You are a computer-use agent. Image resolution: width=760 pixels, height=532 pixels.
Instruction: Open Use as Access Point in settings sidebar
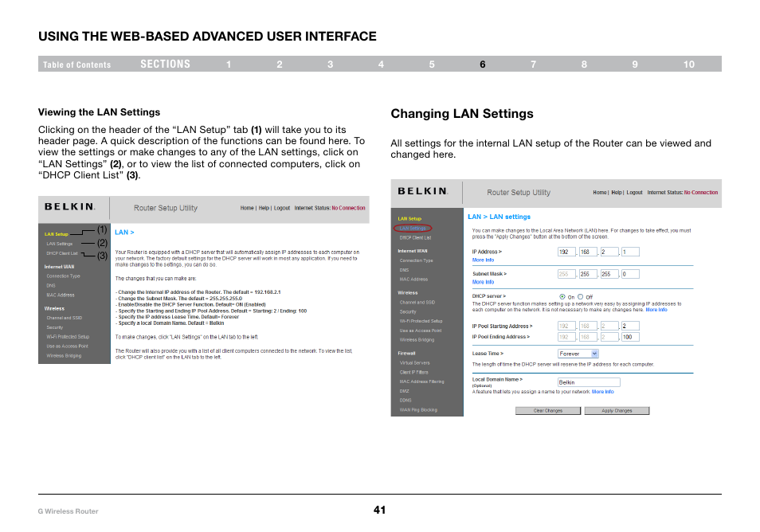[x=420, y=331]
